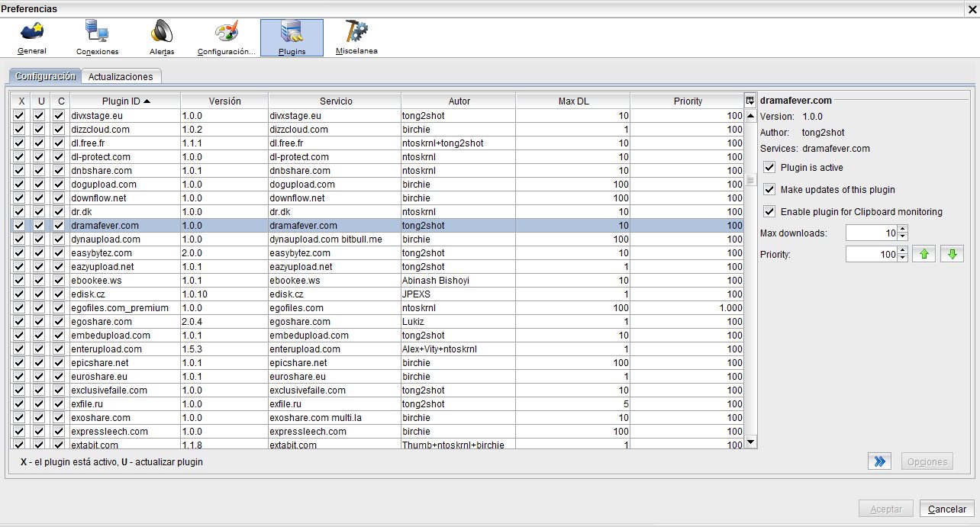Image resolution: width=980 pixels, height=527 pixels.
Task: Open the Miscelanea preferences section
Action: click(356, 37)
